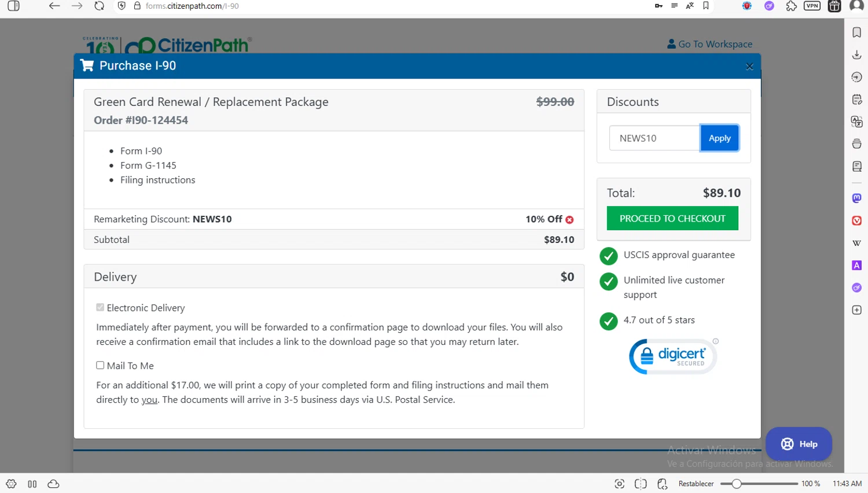Click the site security padlock icon

tap(137, 6)
